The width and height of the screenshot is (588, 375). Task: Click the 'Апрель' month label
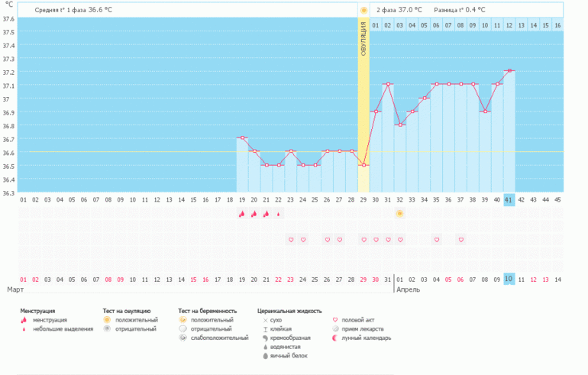tap(410, 291)
